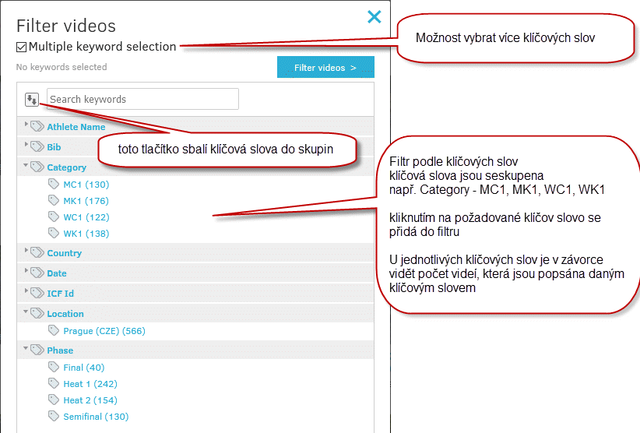640x433 pixels.
Task: Click the Date group label
Action: click(x=56, y=273)
